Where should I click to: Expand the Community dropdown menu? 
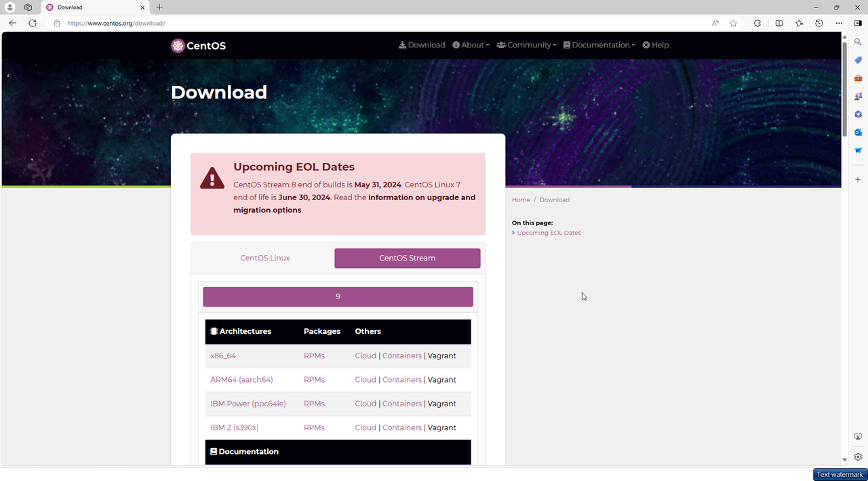(x=526, y=45)
